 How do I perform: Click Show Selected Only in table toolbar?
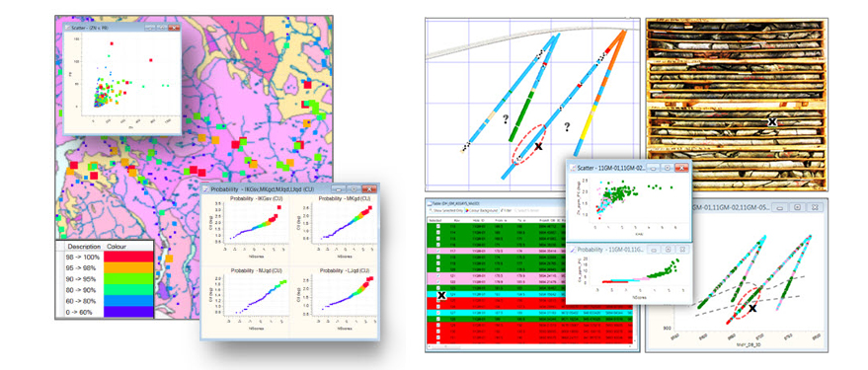pos(446,210)
